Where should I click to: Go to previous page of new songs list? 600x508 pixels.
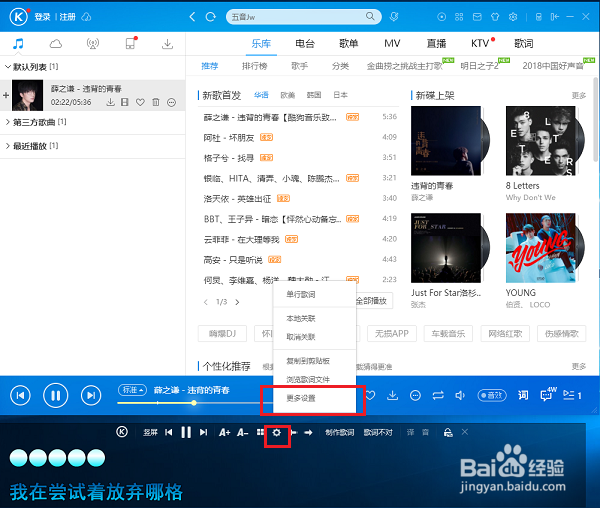click(x=205, y=302)
